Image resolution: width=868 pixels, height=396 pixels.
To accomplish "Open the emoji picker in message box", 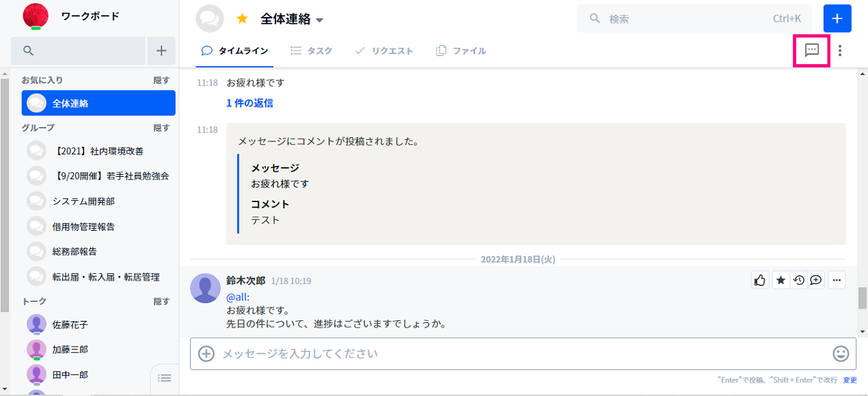I will 841,354.
